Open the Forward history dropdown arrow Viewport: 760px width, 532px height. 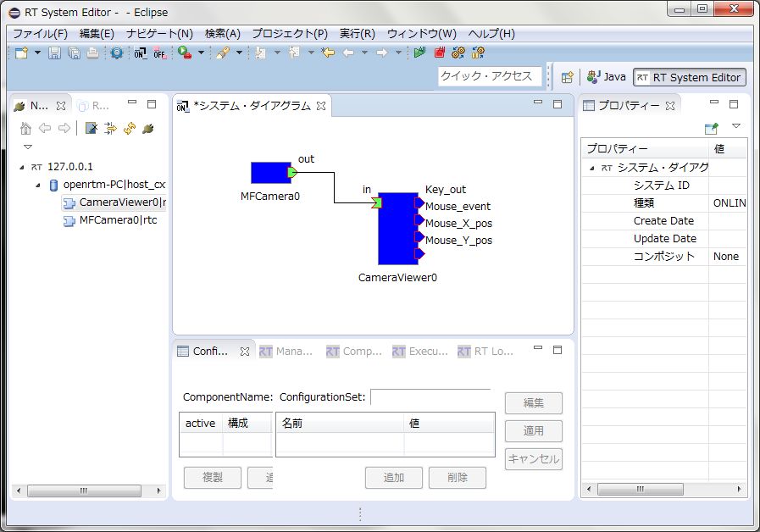click(x=398, y=53)
